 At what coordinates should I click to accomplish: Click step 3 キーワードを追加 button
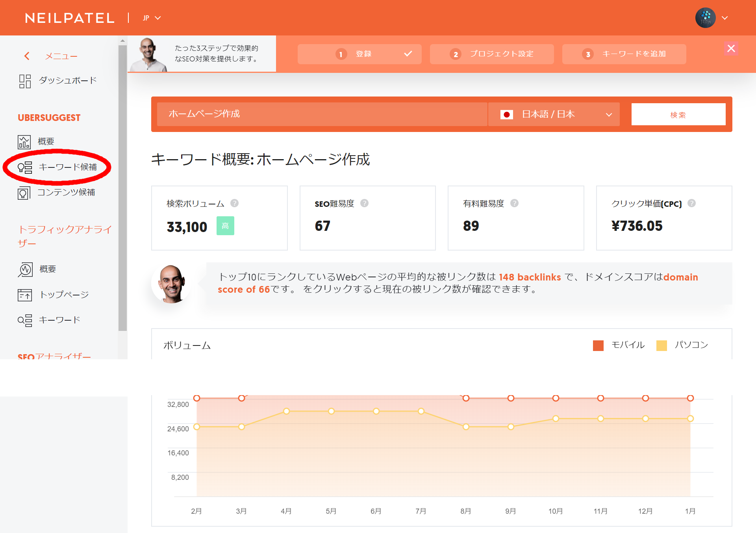(x=624, y=54)
